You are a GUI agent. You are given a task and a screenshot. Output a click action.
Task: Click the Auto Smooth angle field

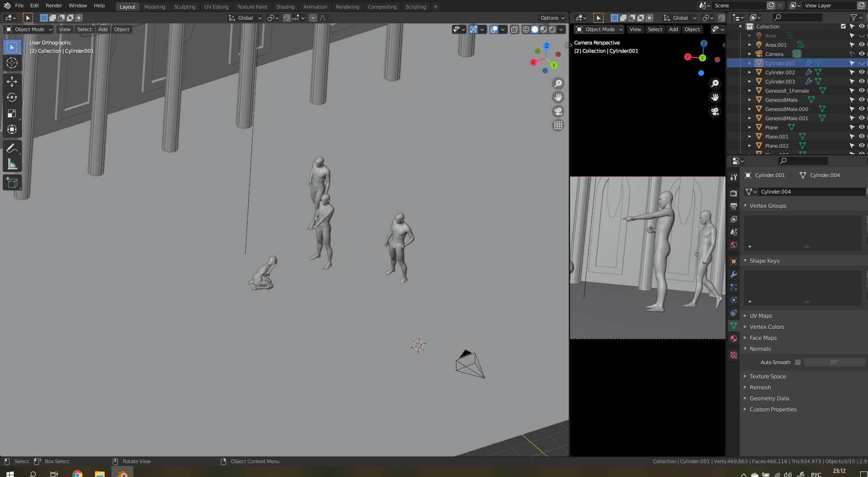834,362
